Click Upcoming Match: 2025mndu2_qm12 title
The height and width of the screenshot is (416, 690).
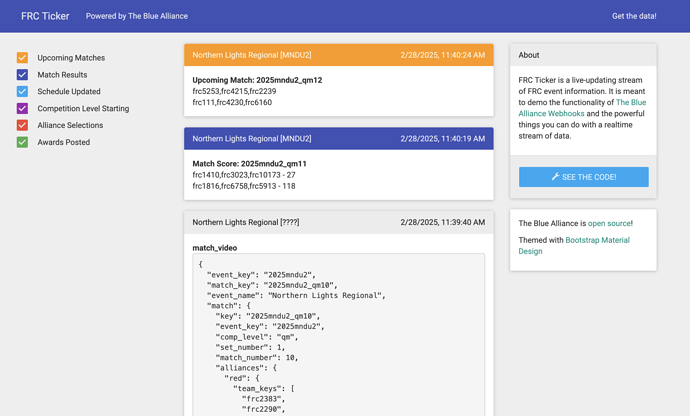click(x=257, y=80)
